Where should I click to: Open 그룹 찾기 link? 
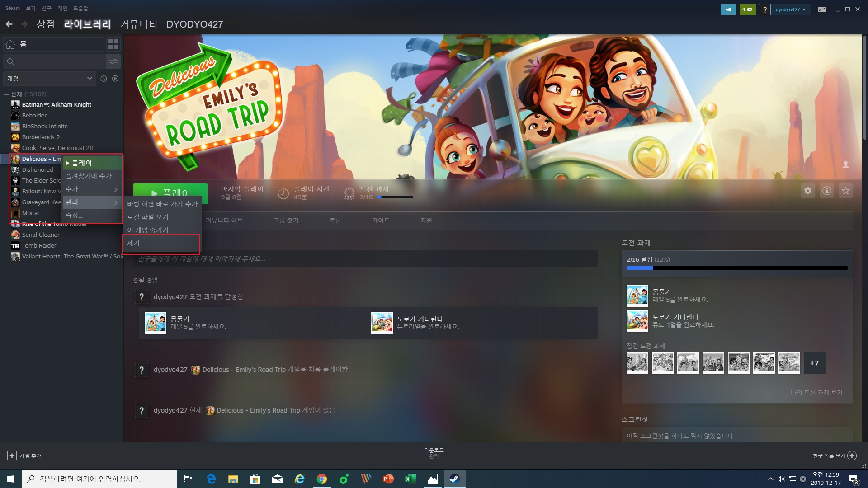[286, 220]
